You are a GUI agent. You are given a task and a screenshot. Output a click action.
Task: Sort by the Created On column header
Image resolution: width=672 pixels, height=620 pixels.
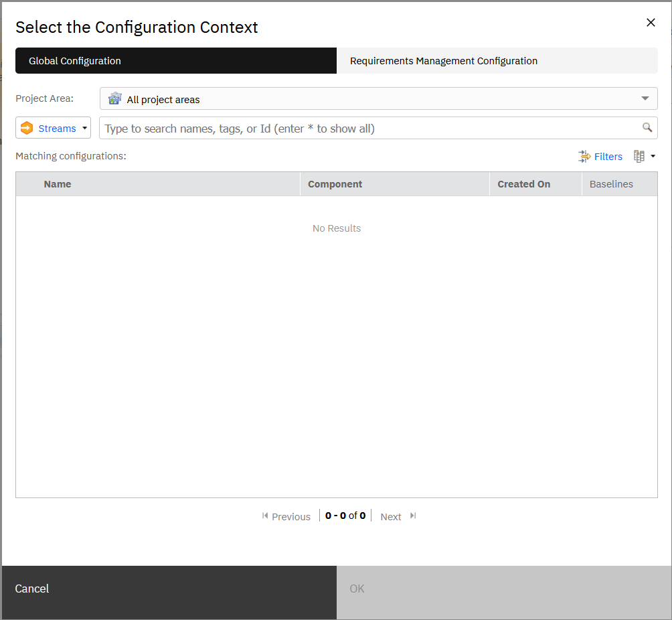523,184
